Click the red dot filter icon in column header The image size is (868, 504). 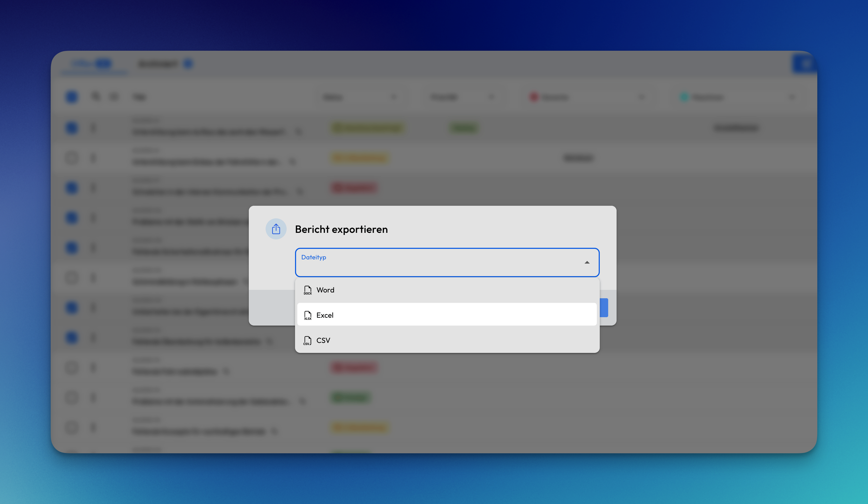(x=534, y=97)
